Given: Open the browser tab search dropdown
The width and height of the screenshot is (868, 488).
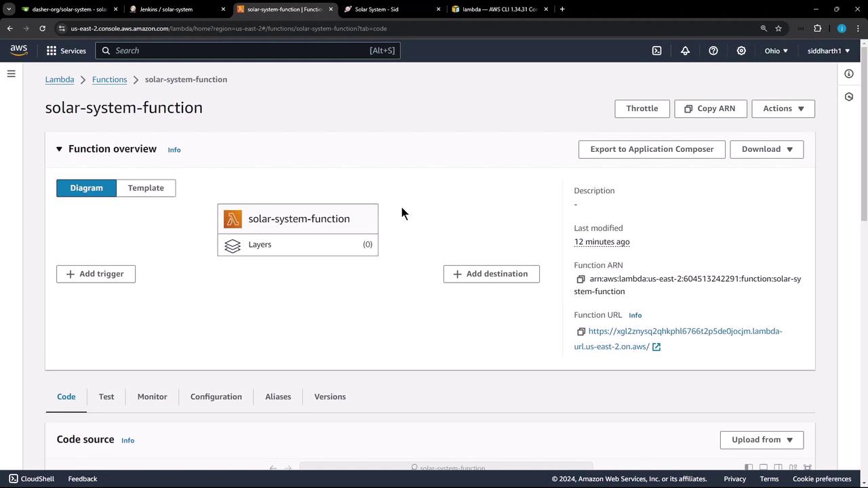Looking at the screenshot, I should click(9, 9).
